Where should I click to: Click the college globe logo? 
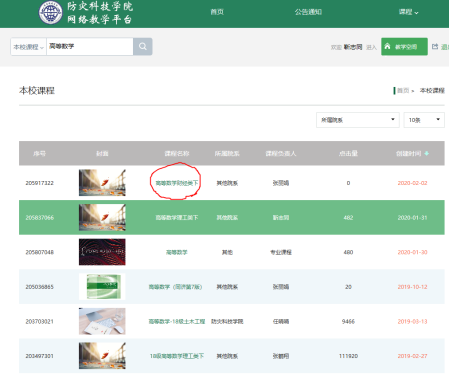click(x=50, y=13)
